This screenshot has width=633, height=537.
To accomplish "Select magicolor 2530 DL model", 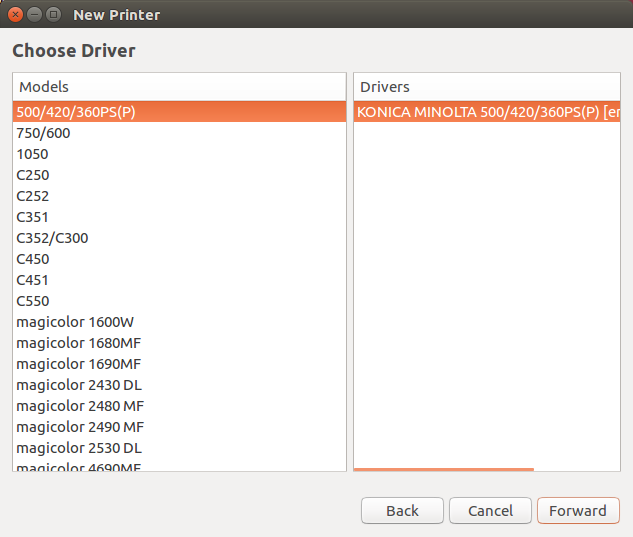I will [x=179, y=448].
